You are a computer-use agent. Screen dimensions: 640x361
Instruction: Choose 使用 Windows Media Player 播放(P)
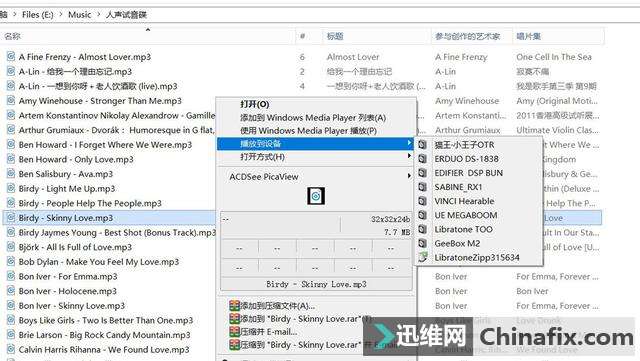pyautogui.click(x=308, y=131)
